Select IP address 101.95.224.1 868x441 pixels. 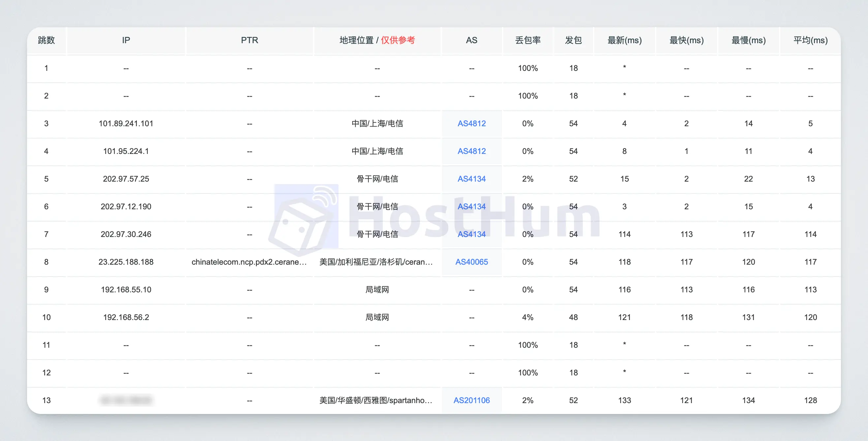126,151
